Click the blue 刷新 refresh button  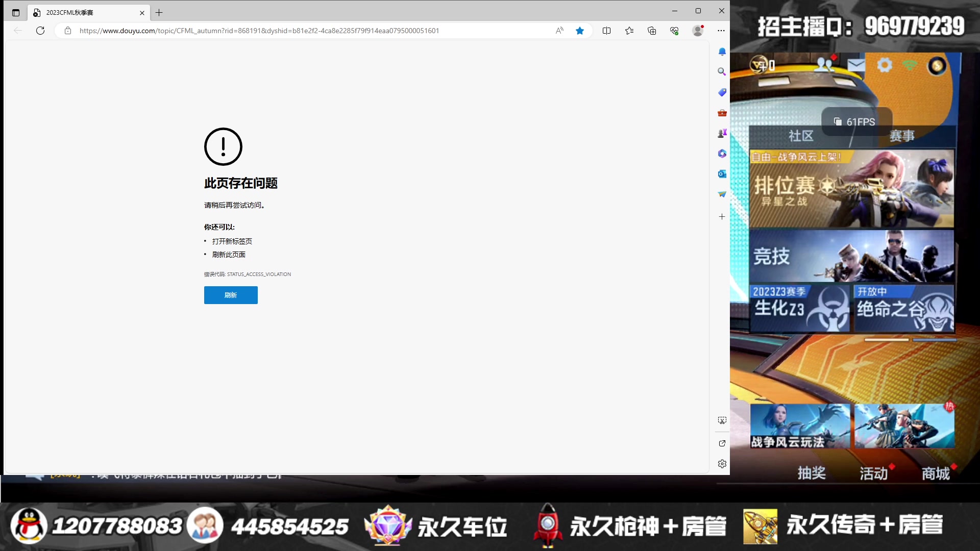(231, 295)
